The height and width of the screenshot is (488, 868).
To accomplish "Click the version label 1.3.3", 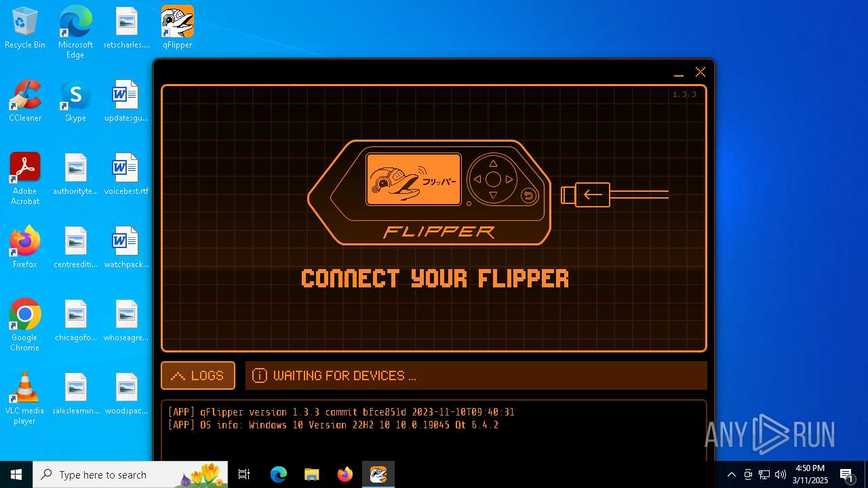I will pyautogui.click(x=684, y=94).
